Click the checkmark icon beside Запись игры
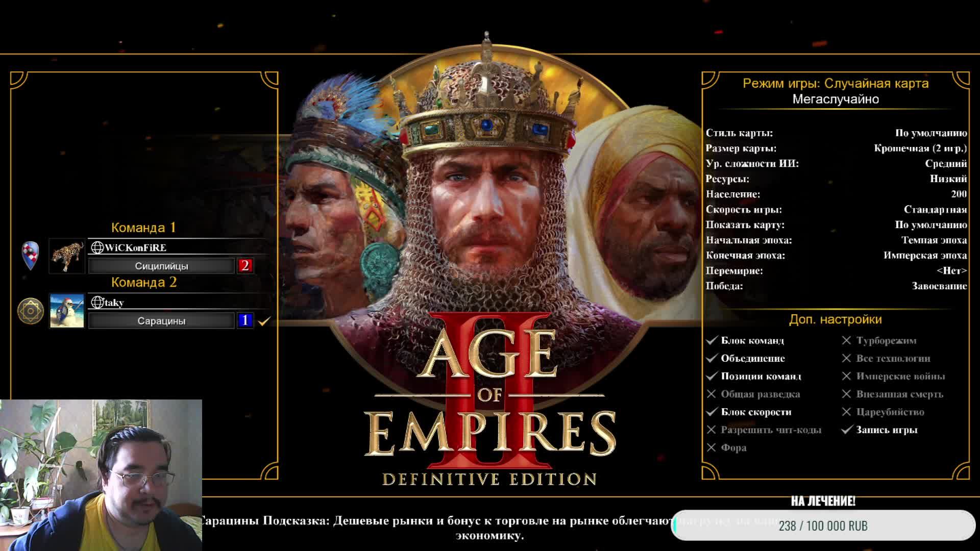The image size is (980, 551). click(x=847, y=430)
